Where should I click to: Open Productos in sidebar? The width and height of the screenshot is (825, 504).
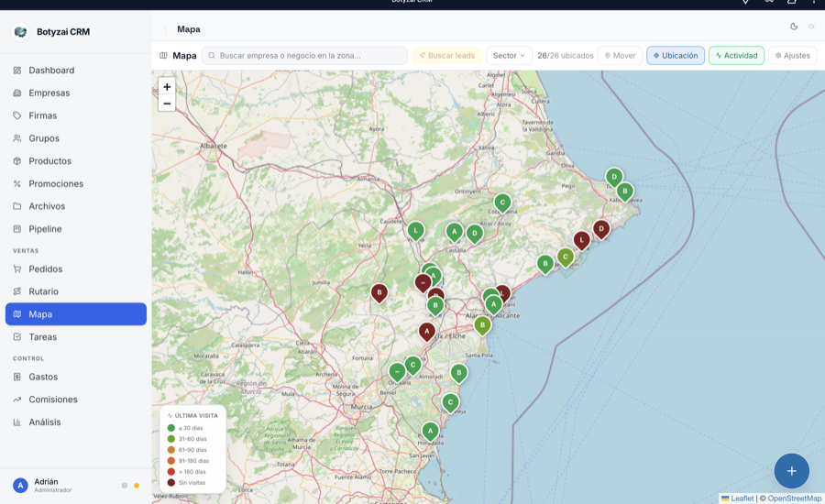coord(76,160)
